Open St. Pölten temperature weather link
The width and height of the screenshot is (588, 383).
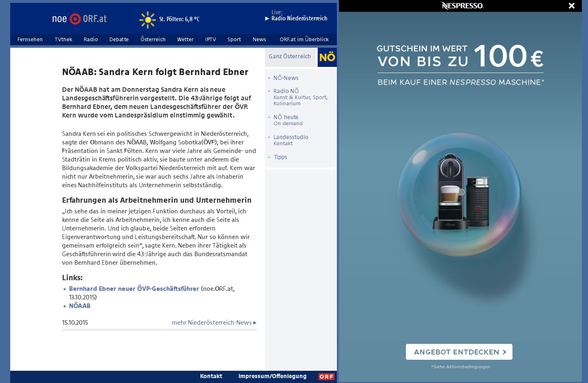click(179, 19)
